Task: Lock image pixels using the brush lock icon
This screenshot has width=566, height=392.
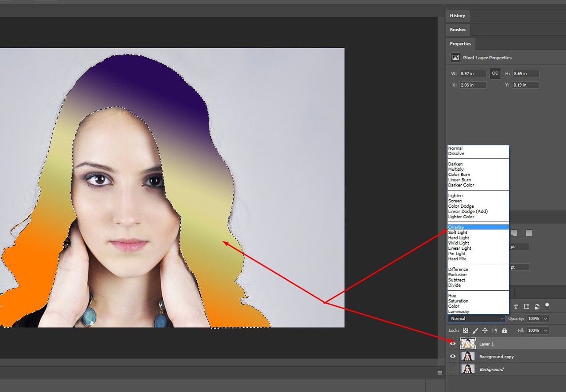Action: click(x=475, y=330)
